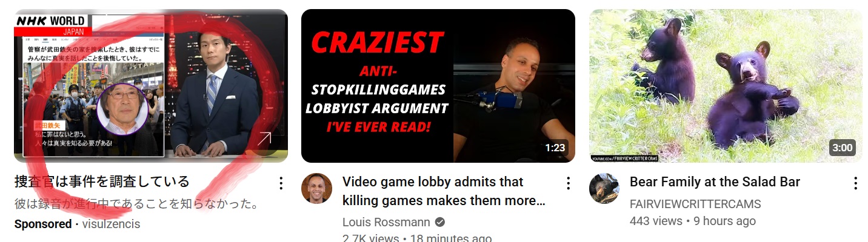Click the visulzencis advertiser name
The width and height of the screenshot is (868, 242).
click(111, 224)
